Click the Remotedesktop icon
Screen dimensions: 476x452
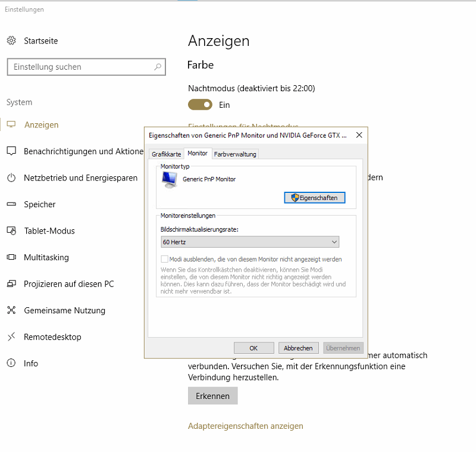(11, 337)
